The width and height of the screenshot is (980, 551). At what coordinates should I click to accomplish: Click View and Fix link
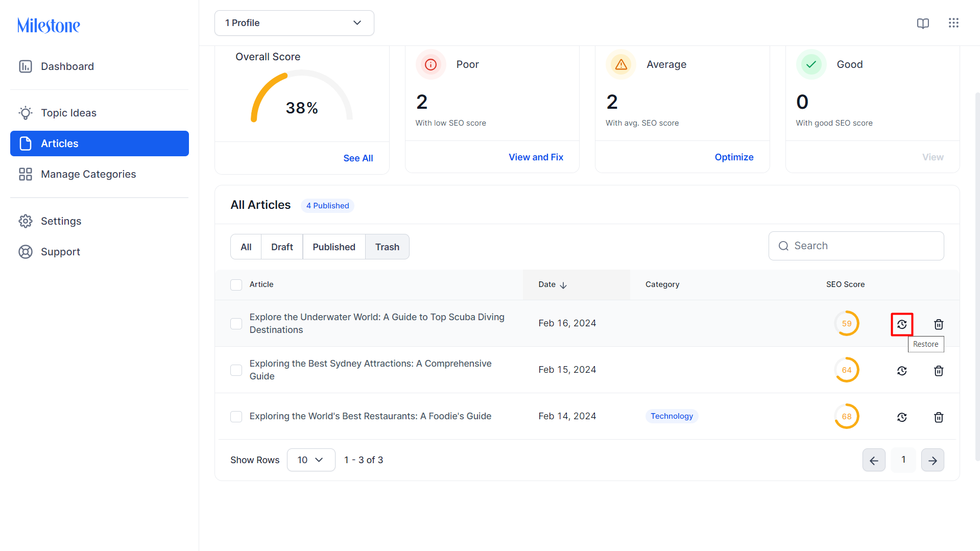[536, 157]
